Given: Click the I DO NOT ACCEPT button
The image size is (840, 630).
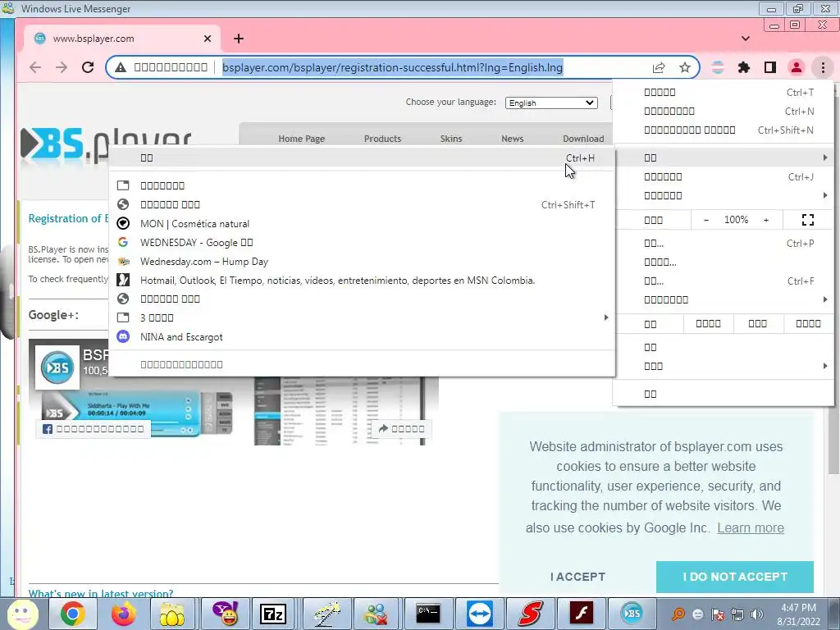Looking at the screenshot, I should coord(735,577).
